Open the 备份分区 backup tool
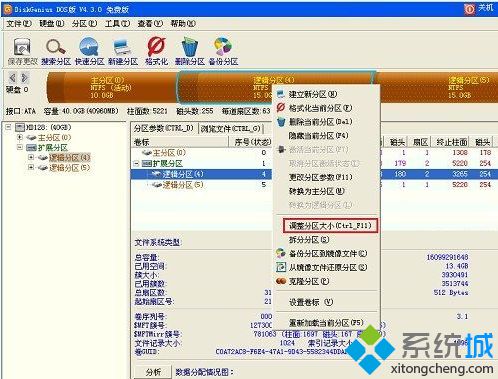Screen dimensions: 498x379 (x=223, y=47)
